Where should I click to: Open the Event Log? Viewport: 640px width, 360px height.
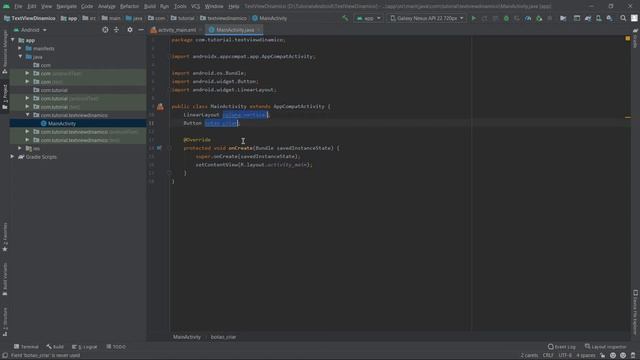click(562, 347)
